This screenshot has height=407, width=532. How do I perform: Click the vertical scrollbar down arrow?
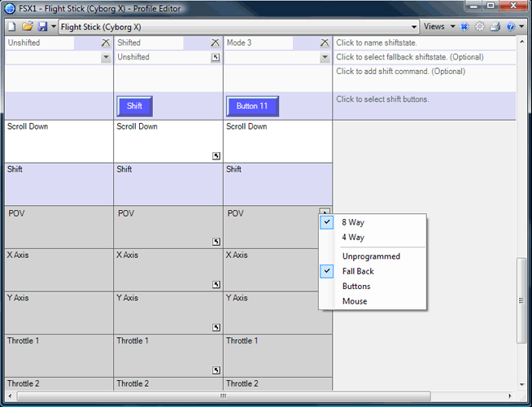pos(521,385)
